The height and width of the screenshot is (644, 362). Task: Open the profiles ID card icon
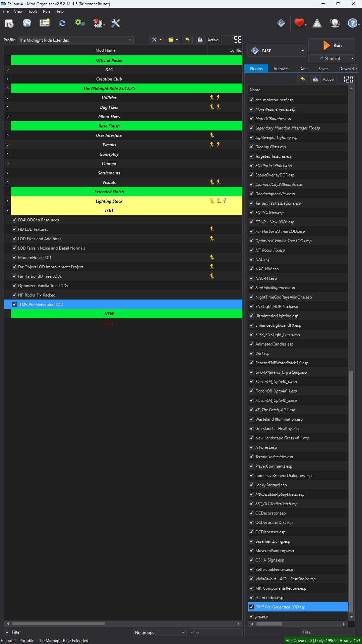click(x=45, y=23)
